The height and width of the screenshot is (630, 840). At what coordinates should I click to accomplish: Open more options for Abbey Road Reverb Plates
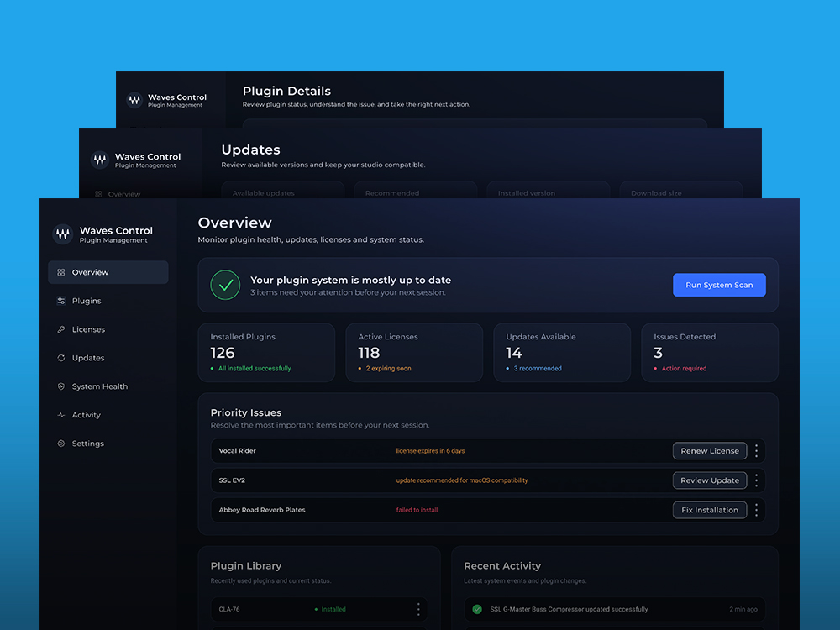(756, 510)
